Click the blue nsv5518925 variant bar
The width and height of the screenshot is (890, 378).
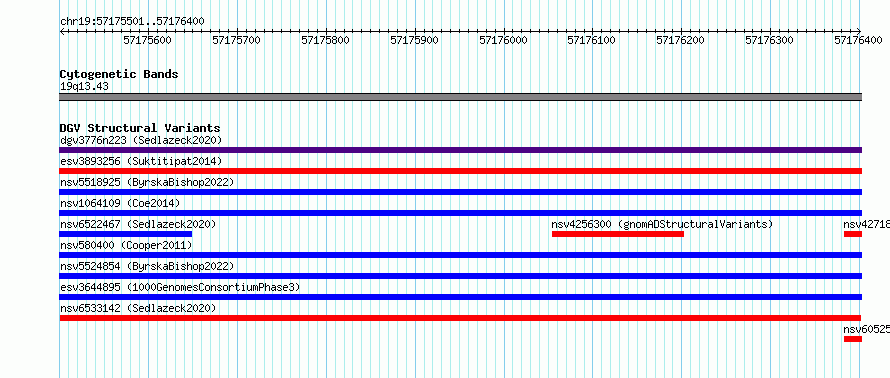click(x=461, y=192)
